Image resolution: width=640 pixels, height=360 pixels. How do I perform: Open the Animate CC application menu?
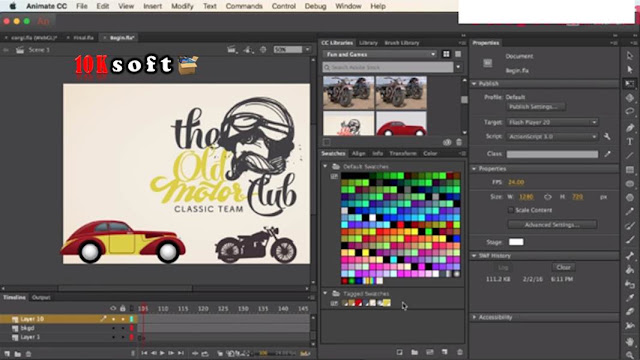click(47, 6)
